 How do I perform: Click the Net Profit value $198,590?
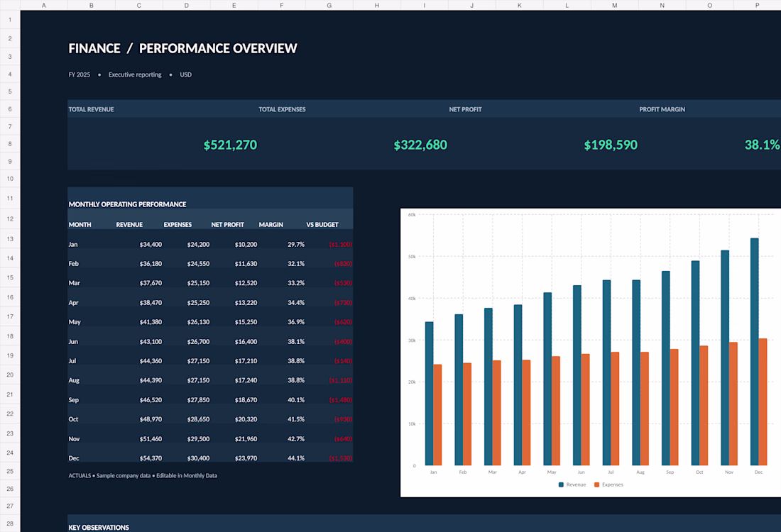611,145
